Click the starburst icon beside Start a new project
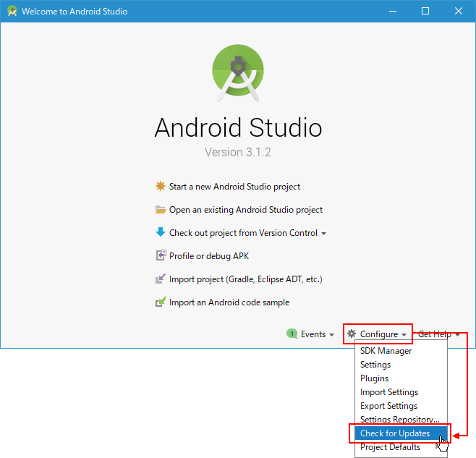Screen dimensions: 476x458 (161, 186)
